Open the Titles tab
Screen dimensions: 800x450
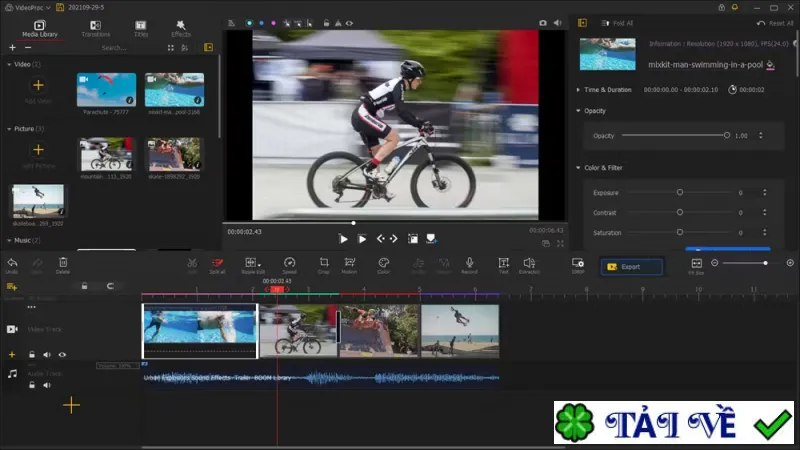pos(140,29)
